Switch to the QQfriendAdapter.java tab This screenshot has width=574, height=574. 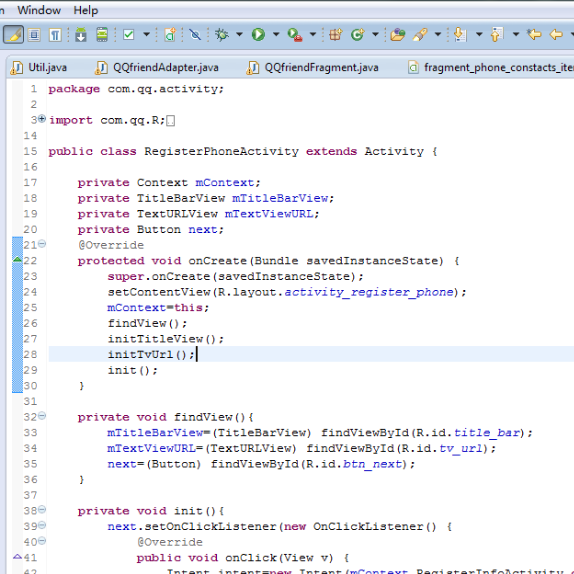pyautogui.click(x=157, y=67)
